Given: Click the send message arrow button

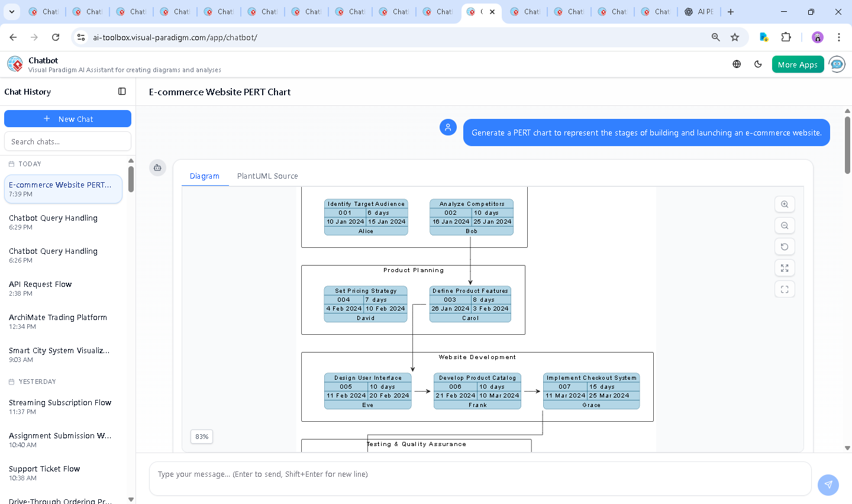Looking at the screenshot, I should tap(828, 484).
